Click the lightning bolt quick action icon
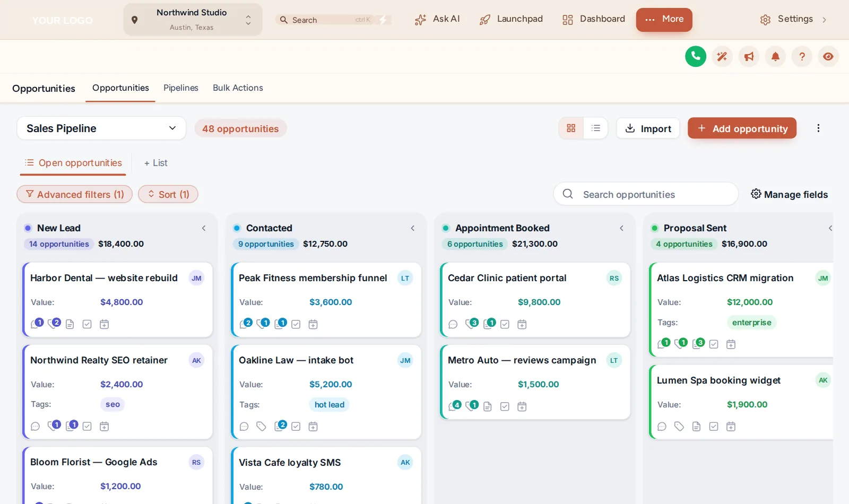Image resolution: width=849 pixels, height=504 pixels. [383, 20]
